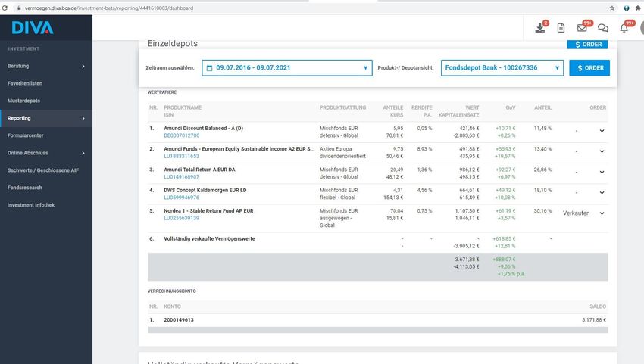Open Favoritenlisten in sidebar
Image resolution: width=644 pixels, height=364 pixels.
(25, 83)
